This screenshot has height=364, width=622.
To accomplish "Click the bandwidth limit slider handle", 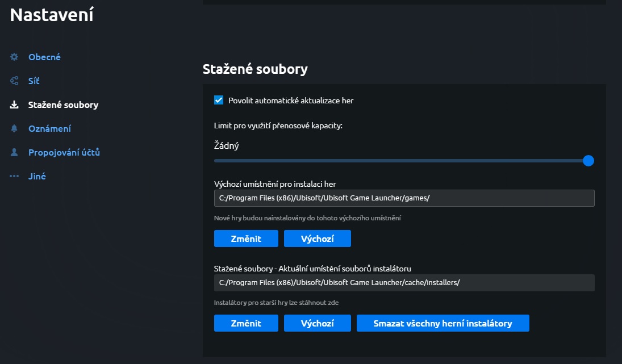I will click(588, 161).
